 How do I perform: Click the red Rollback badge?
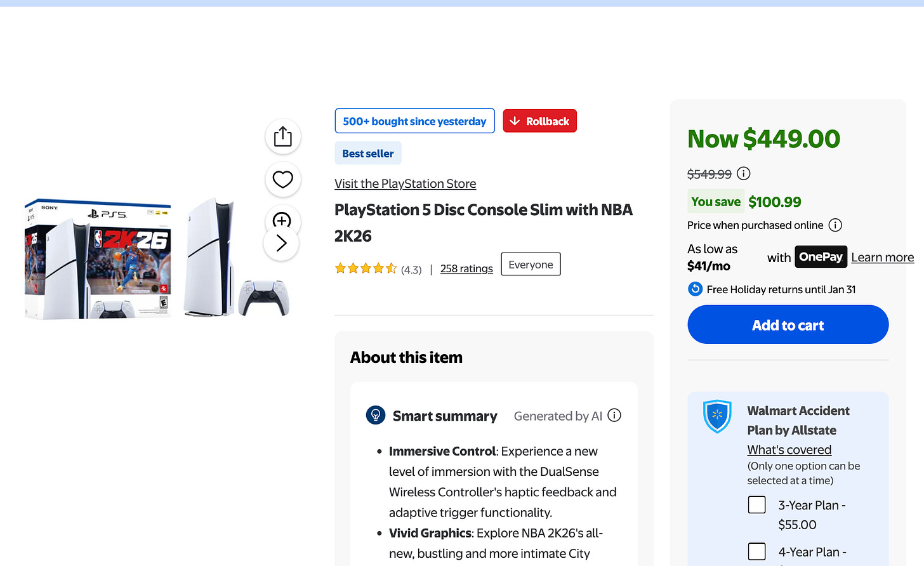pyautogui.click(x=539, y=121)
